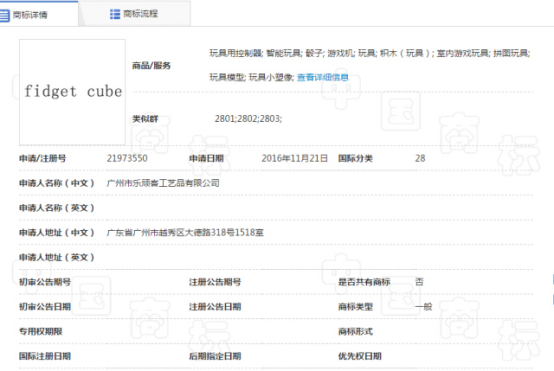
Task: Click the 国际分类 label
Action: pyautogui.click(x=355, y=158)
